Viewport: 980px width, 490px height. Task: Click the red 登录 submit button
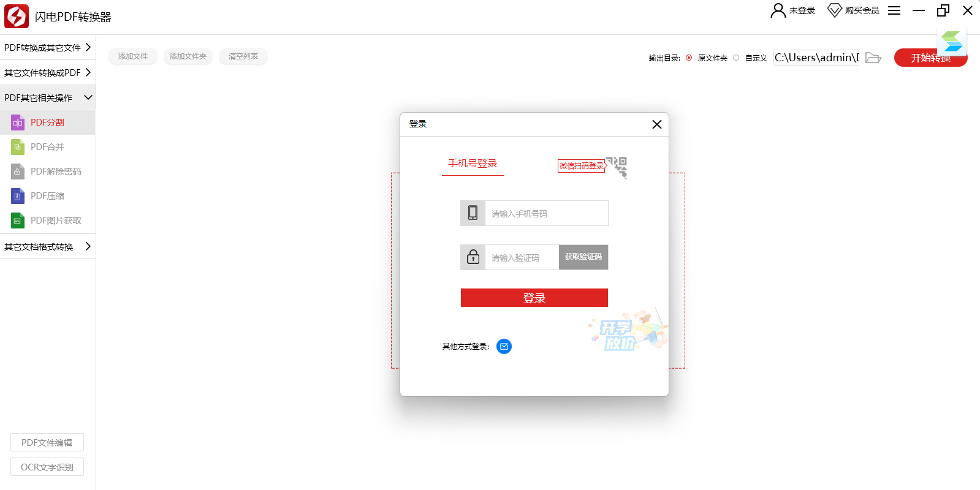coord(534,298)
